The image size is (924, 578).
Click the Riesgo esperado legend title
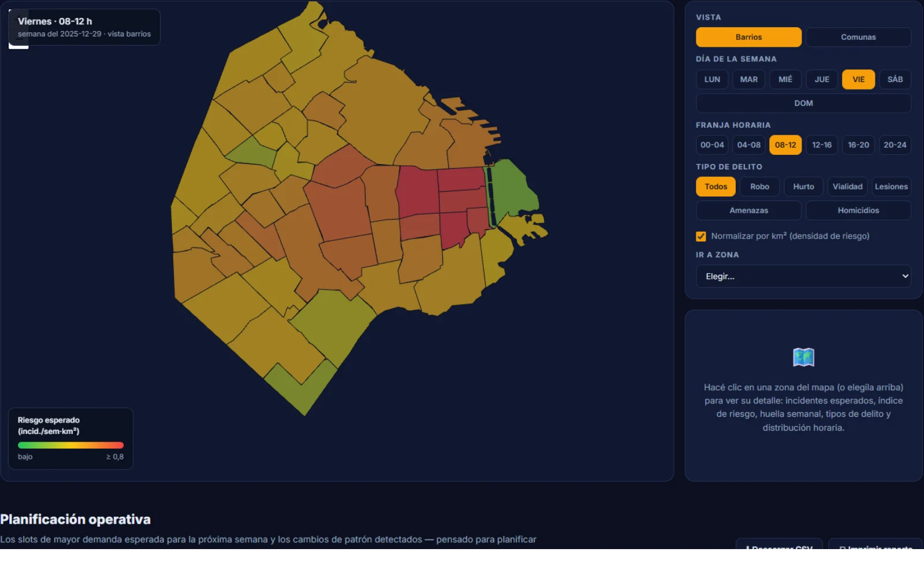(49, 425)
